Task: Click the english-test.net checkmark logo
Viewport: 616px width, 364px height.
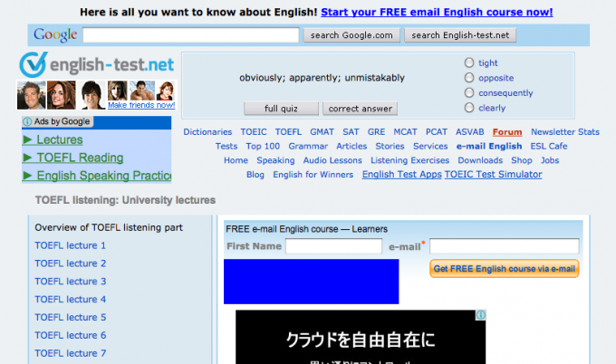Action: [x=34, y=64]
